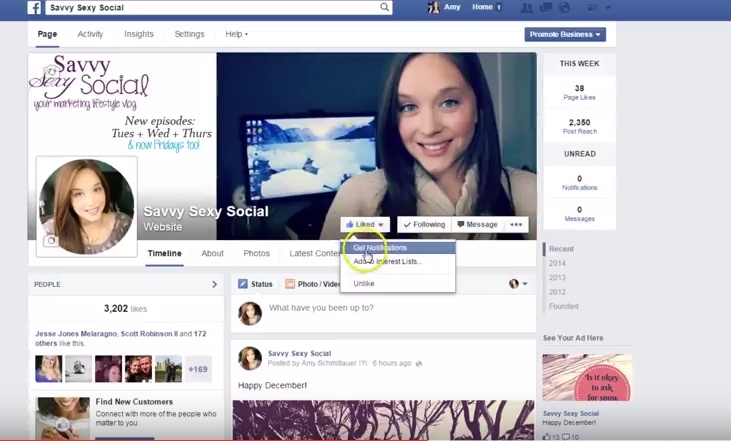Click the See Your Ad Here image
Image resolution: width=731 pixels, height=441 pixels.
click(587, 377)
